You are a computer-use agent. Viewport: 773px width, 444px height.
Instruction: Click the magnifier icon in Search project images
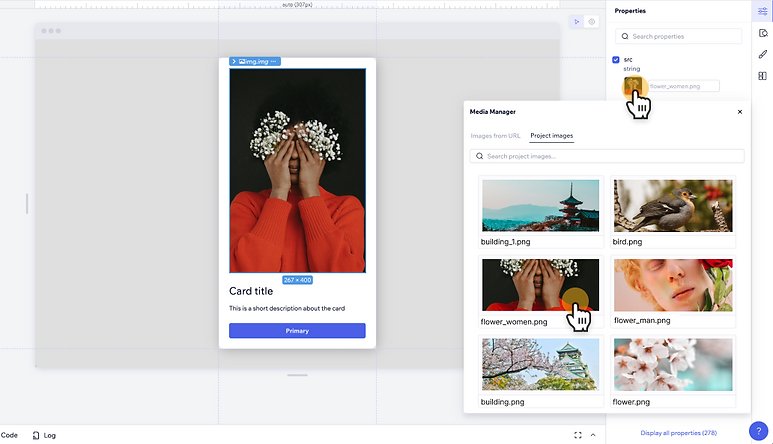(479, 156)
